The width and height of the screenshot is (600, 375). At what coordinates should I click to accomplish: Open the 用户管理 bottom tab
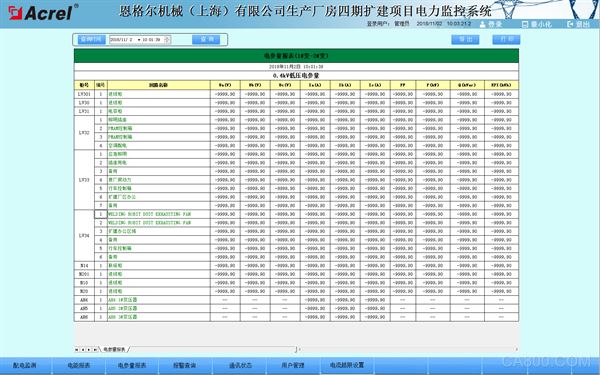293,366
